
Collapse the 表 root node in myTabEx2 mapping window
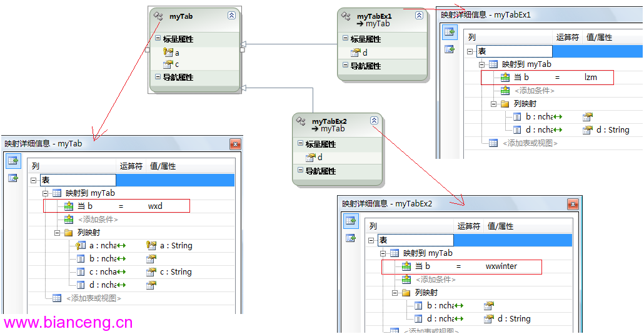click(x=371, y=240)
